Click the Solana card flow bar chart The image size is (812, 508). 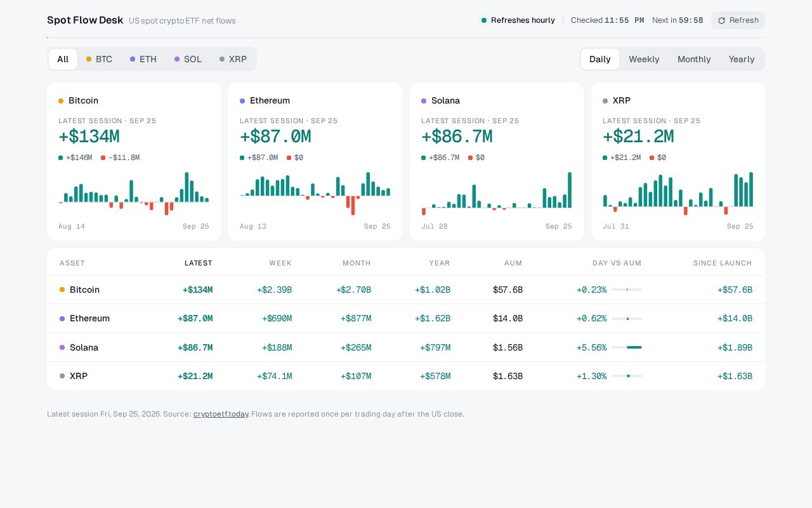click(x=497, y=194)
